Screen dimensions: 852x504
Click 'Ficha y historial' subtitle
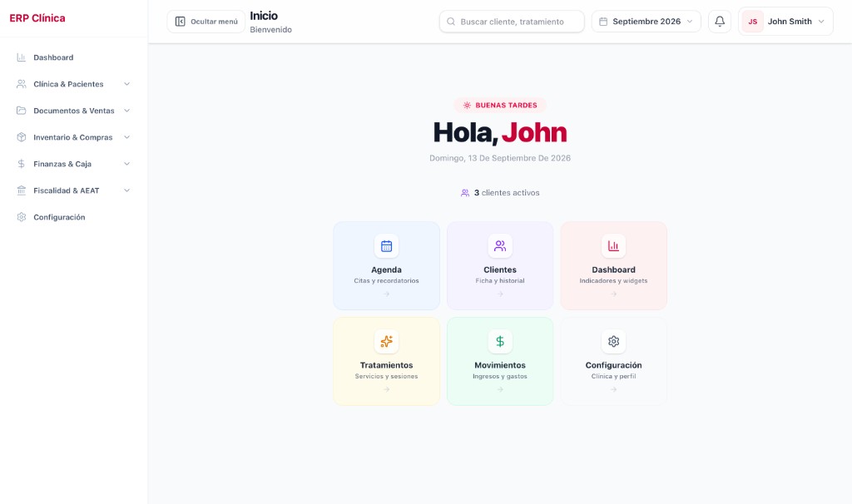click(x=500, y=281)
